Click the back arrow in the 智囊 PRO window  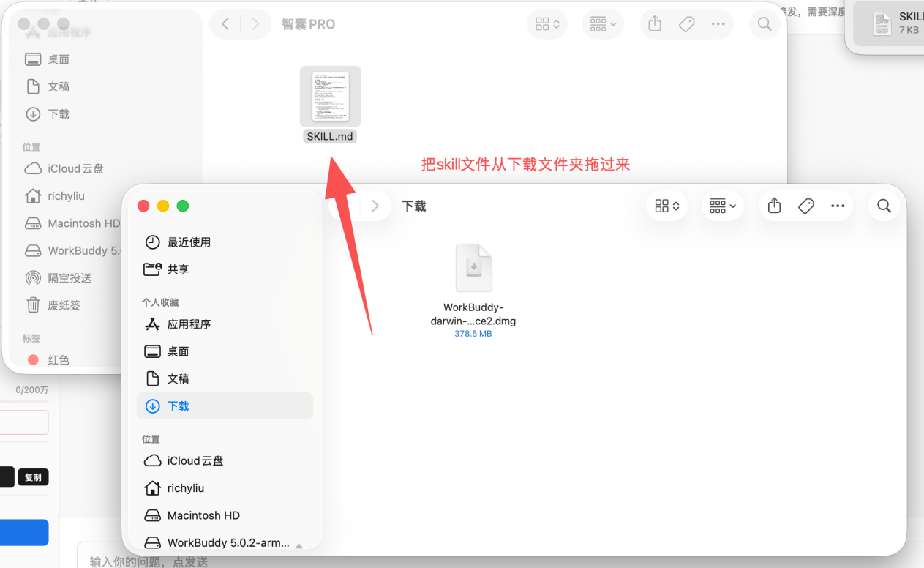coord(225,24)
